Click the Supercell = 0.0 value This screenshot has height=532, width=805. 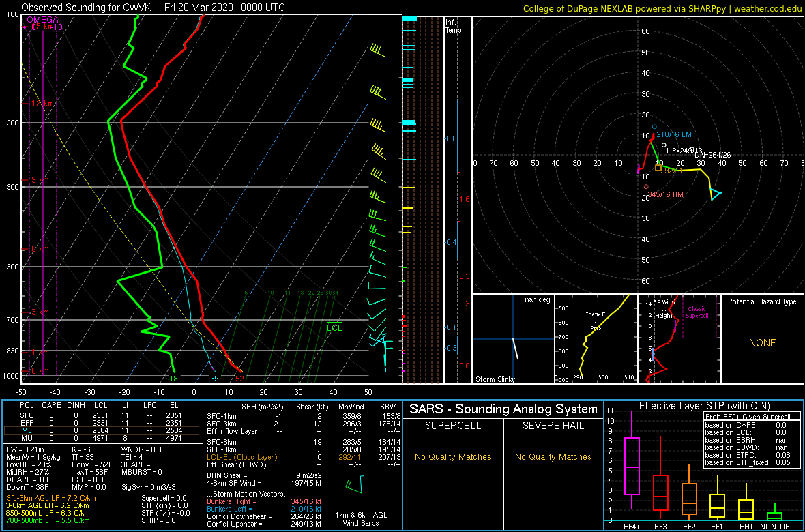(164, 498)
